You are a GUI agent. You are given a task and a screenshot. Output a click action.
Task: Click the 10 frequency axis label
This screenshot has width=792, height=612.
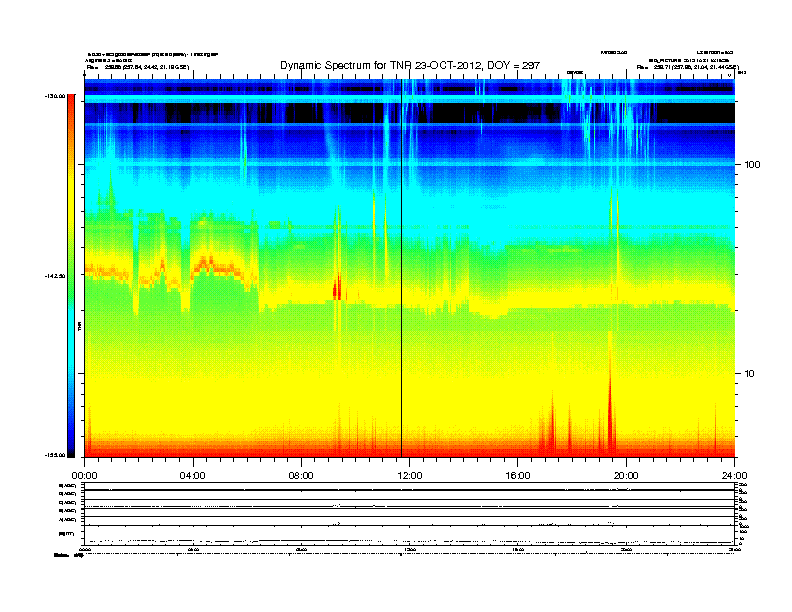tap(750, 374)
